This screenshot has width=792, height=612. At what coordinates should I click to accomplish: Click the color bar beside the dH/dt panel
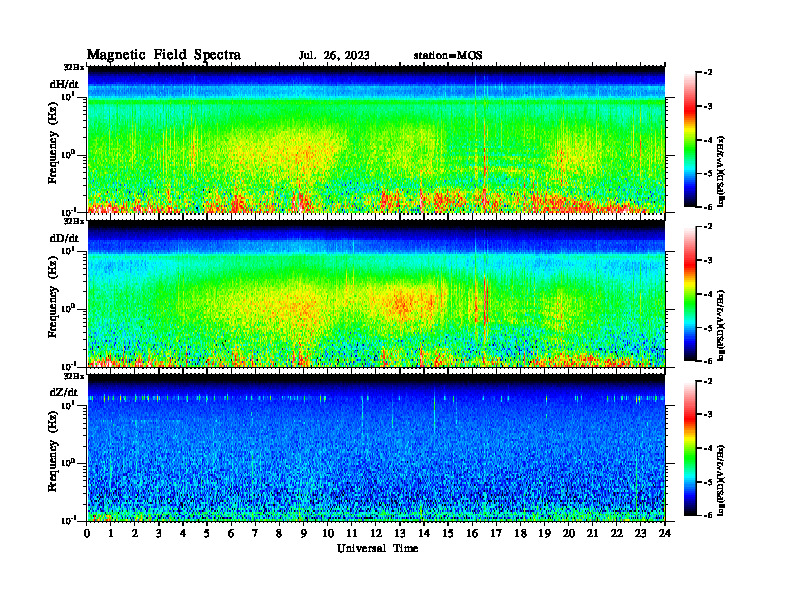click(x=690, y=140)
